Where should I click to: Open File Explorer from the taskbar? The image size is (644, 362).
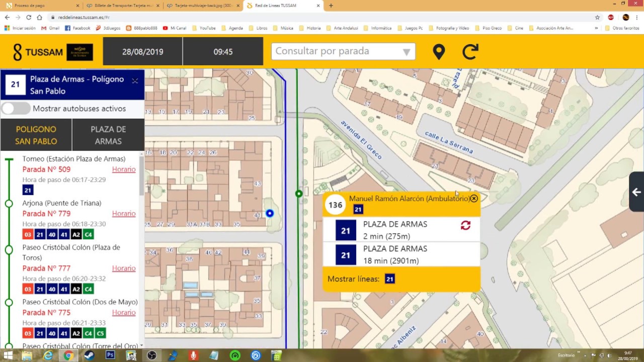(x=27, y=355)
